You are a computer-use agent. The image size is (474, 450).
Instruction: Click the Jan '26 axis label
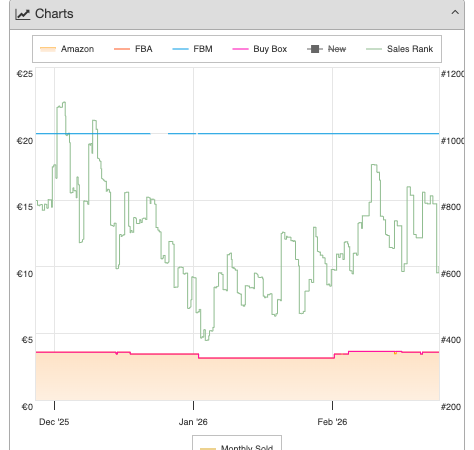pos(193,422)
